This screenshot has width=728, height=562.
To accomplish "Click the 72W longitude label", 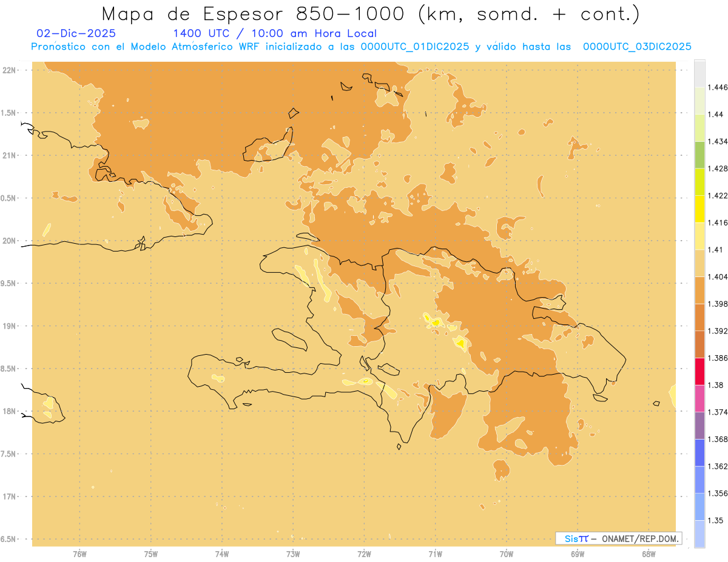I will 364,554.
